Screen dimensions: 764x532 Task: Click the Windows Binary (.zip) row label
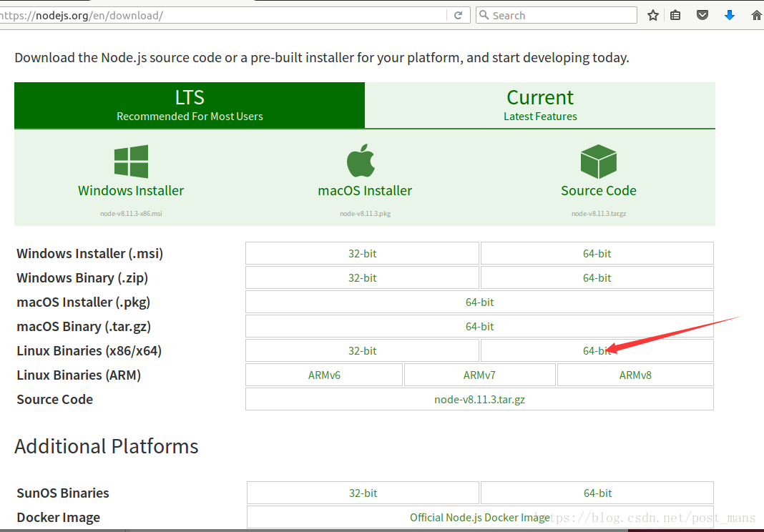[x=82, y=277]
